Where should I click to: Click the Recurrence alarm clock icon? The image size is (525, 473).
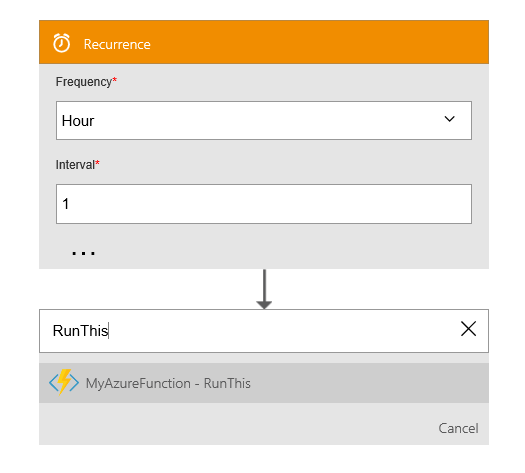click(x=62, y=43)
